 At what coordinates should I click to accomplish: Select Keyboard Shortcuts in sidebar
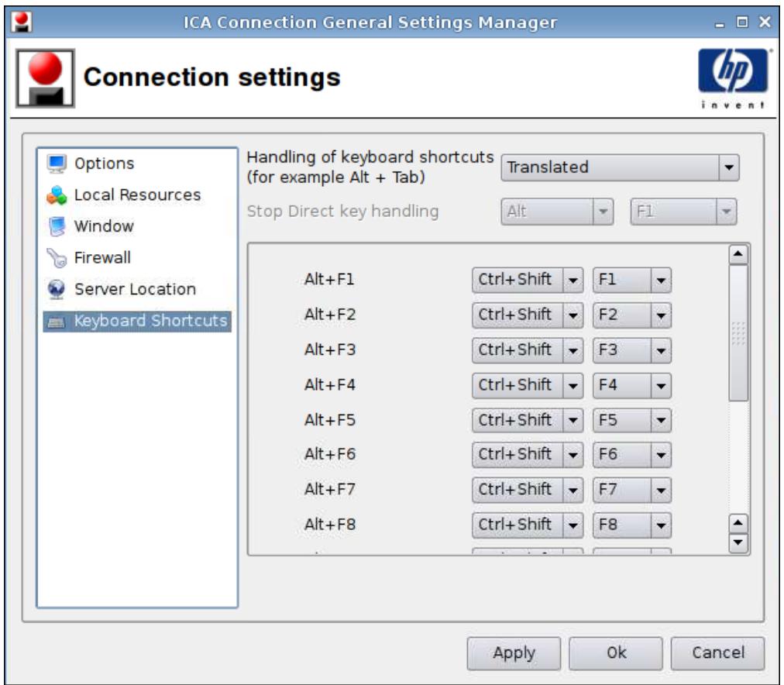(x=137, y=321)
